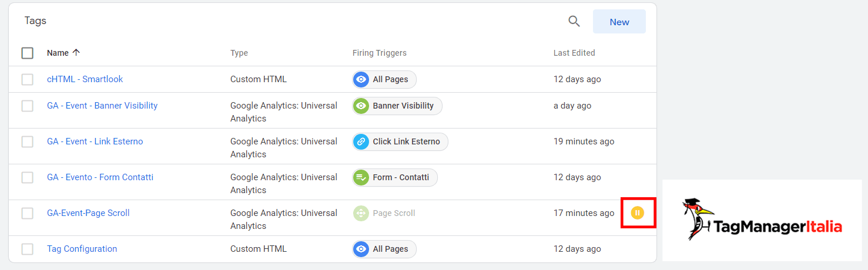
Task: Click the Smartlook All Pages eye icon
Action: click(x=361, y=79)
